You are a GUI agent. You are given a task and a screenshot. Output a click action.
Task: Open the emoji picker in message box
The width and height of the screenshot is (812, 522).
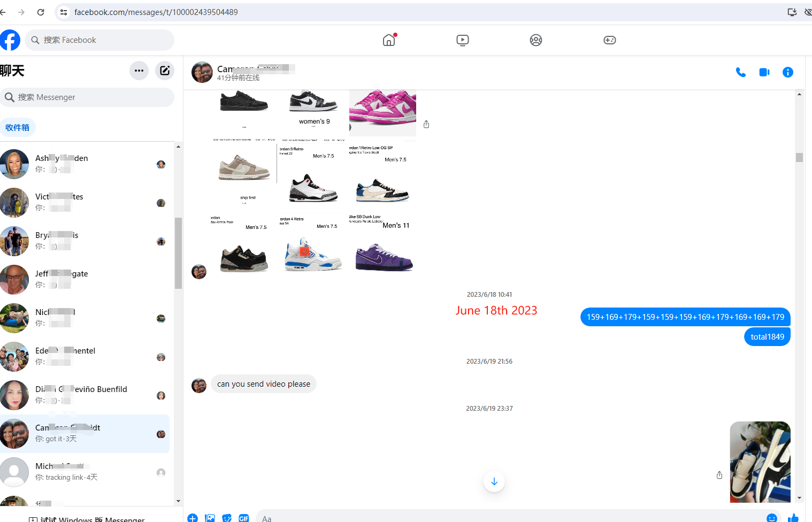(x=771, y=517)
